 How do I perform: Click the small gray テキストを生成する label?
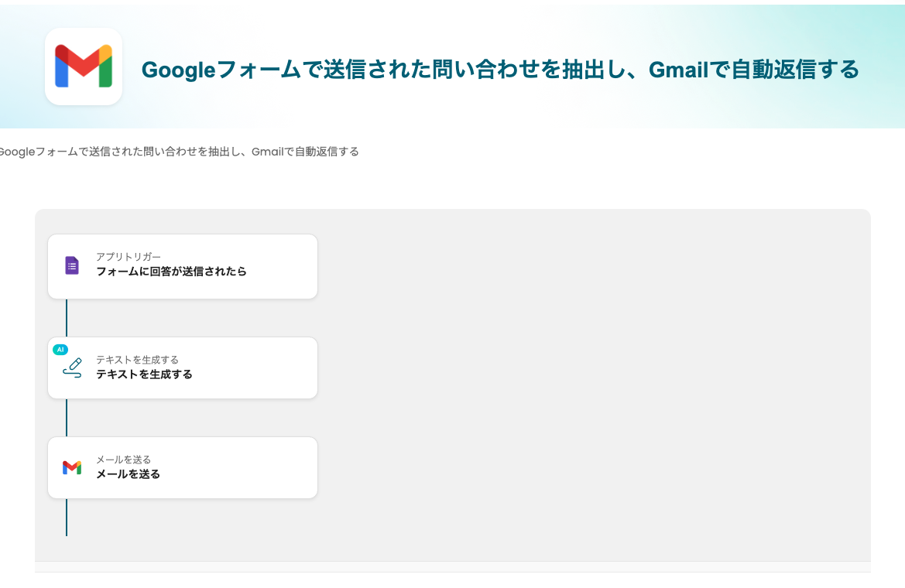pyautogui.click(x=137, y=360)
